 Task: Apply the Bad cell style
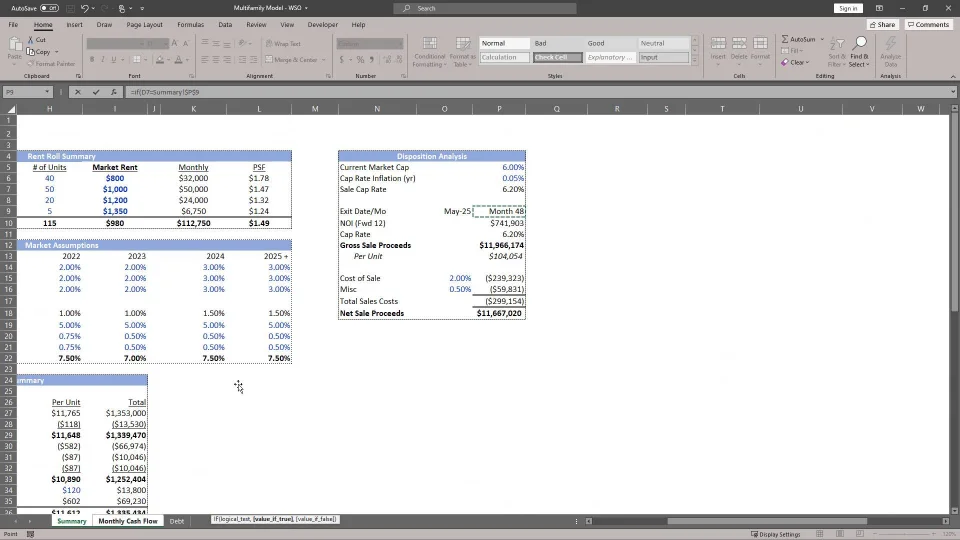[x=557, y=43]
